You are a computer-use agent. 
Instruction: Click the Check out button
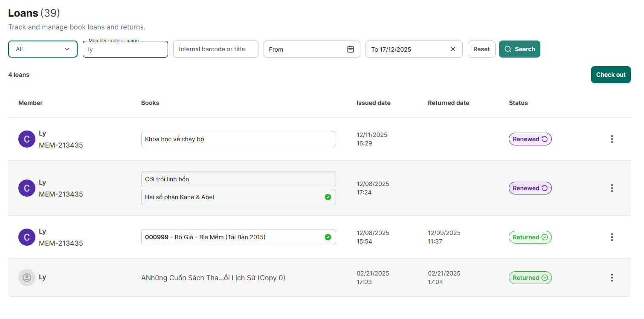[x=611, y=75]
